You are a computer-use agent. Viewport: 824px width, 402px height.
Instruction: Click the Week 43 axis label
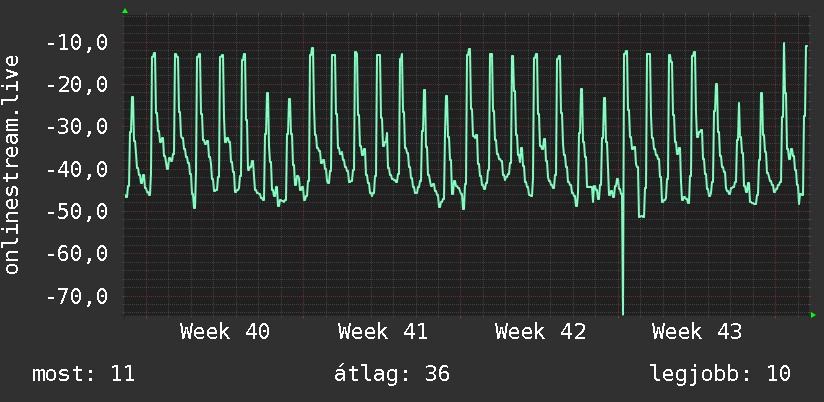point(697,332)
